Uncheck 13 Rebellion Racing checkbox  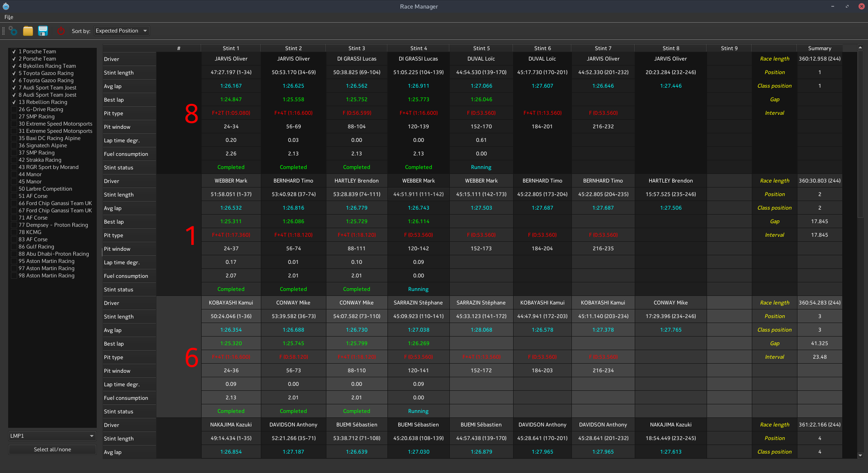14,102
